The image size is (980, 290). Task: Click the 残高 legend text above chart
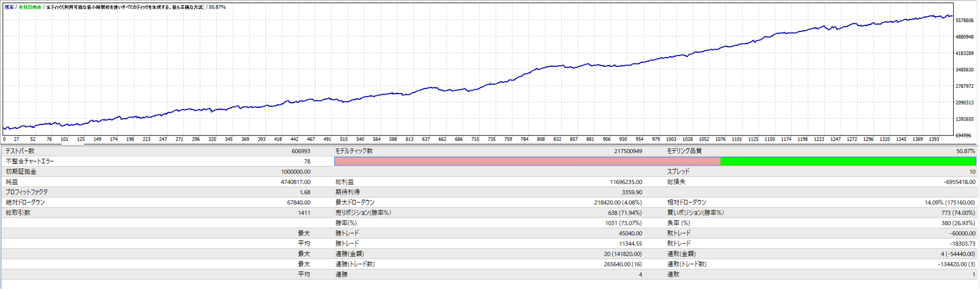9,7
